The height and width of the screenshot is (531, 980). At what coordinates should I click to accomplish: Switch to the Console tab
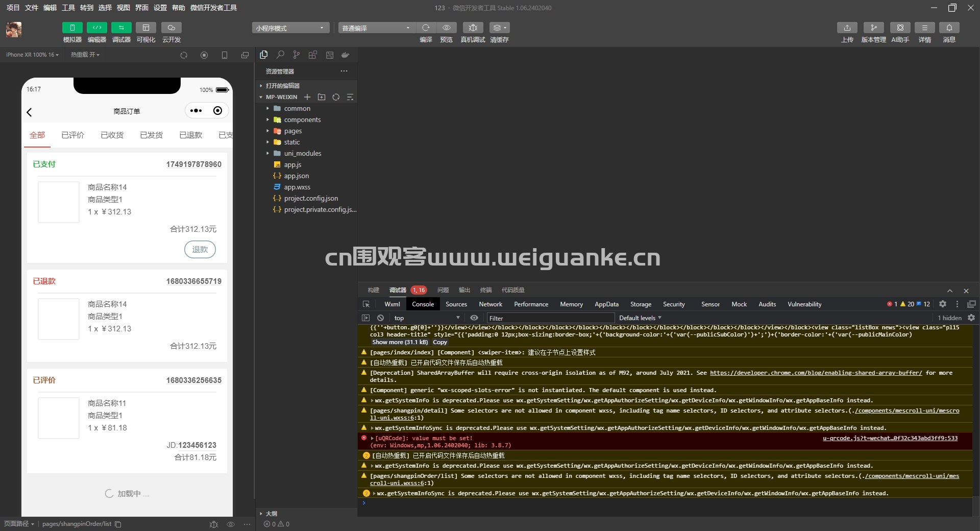pos(423,304)
